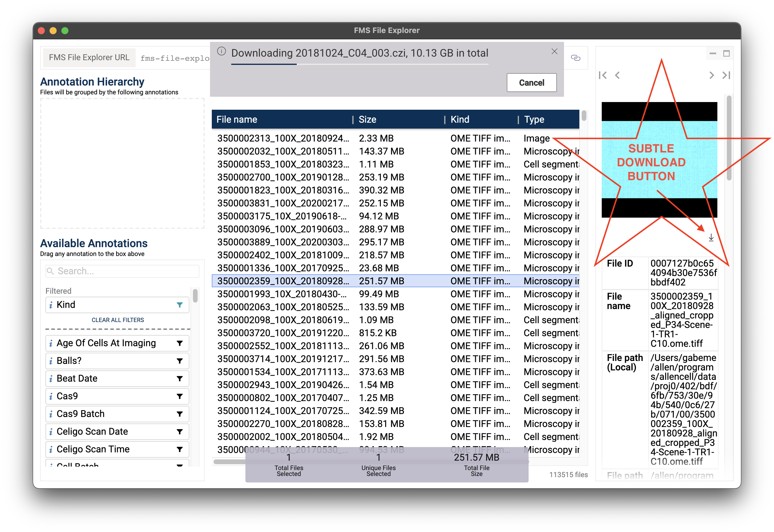Select file 3500001993_10X_20180430 row

coord(395,294)
